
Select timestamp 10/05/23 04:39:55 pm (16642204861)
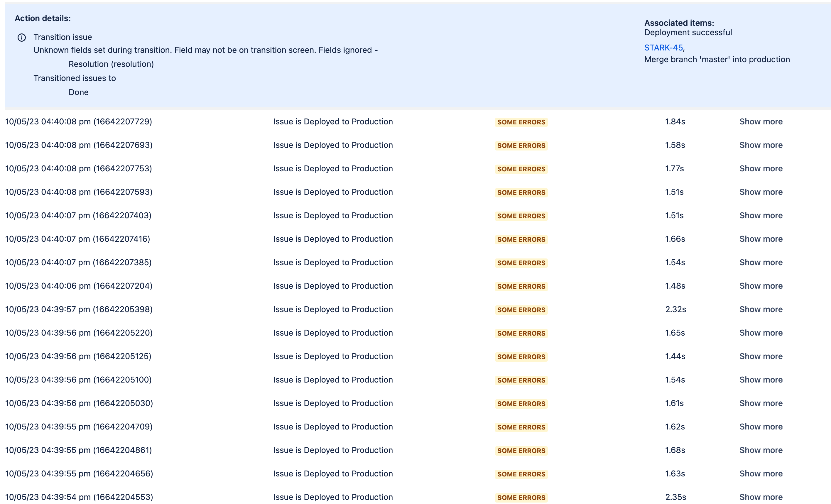pos(79,450)
